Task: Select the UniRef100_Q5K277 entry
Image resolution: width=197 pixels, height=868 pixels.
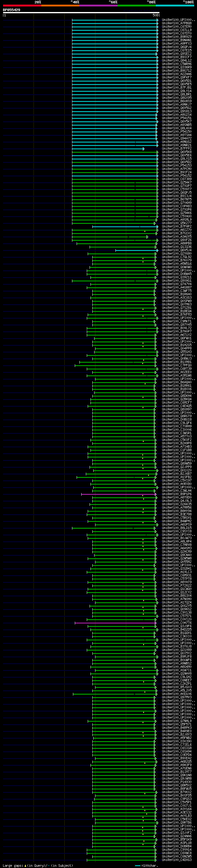Action: pos(177,223)
